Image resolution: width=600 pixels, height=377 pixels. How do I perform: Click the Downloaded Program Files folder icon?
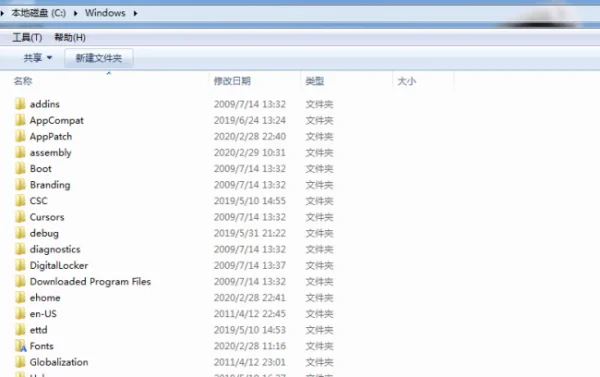point(20,281)
